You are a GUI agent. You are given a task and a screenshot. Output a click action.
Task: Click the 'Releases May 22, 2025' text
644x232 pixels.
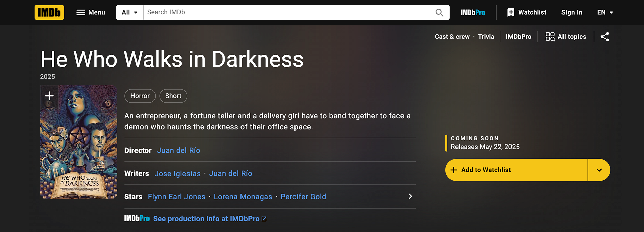[485, 147]
